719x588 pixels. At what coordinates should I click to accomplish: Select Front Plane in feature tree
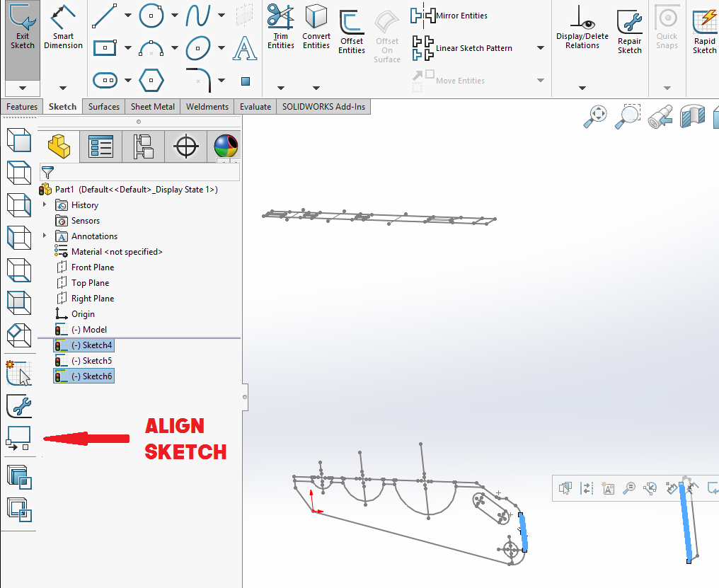coord(86,267)
